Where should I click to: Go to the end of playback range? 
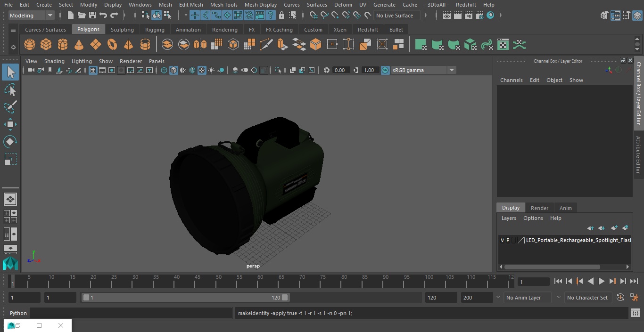(634, 281)
